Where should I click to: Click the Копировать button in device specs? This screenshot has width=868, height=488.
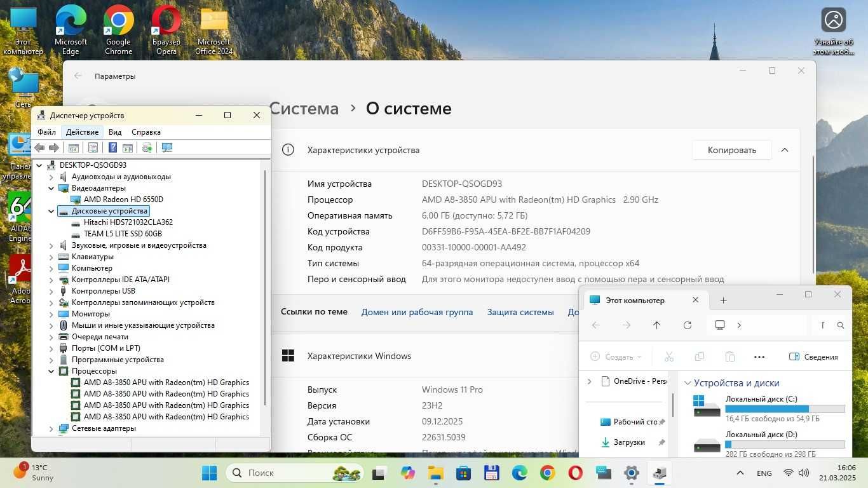[732, 151]
